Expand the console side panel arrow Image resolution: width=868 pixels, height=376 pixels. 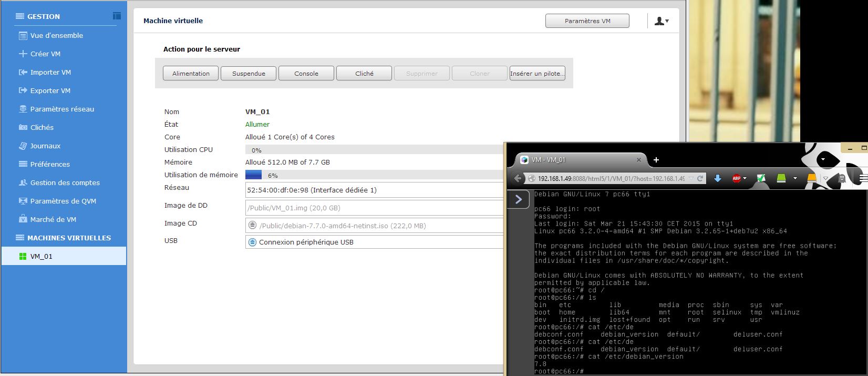pos(519,199)
